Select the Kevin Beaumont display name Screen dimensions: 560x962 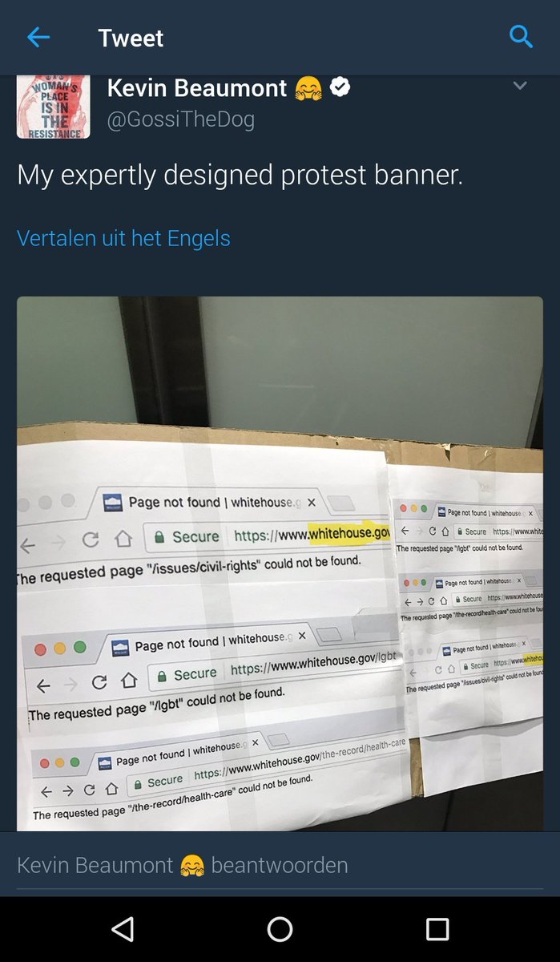(197, 87)
